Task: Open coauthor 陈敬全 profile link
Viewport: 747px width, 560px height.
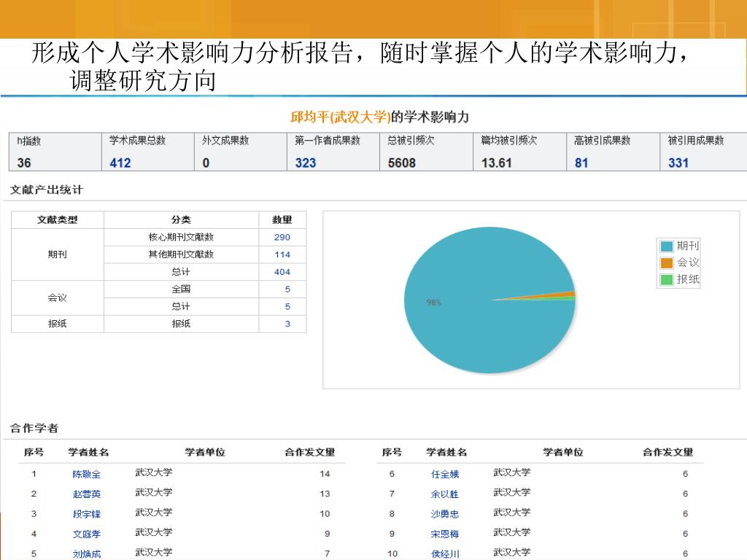Action: 87,474
